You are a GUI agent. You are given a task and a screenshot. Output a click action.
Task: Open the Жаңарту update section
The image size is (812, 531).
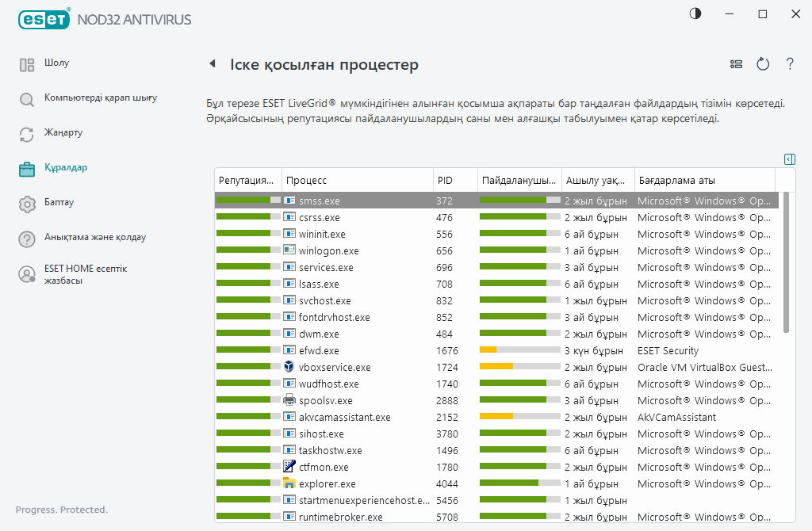click(63, 133)
